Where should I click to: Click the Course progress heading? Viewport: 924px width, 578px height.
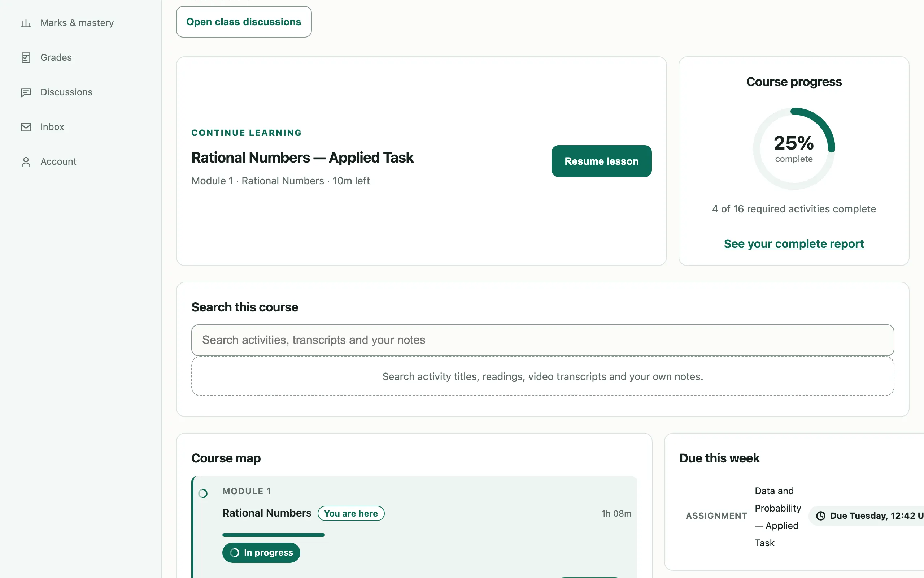tap(794, 81)
